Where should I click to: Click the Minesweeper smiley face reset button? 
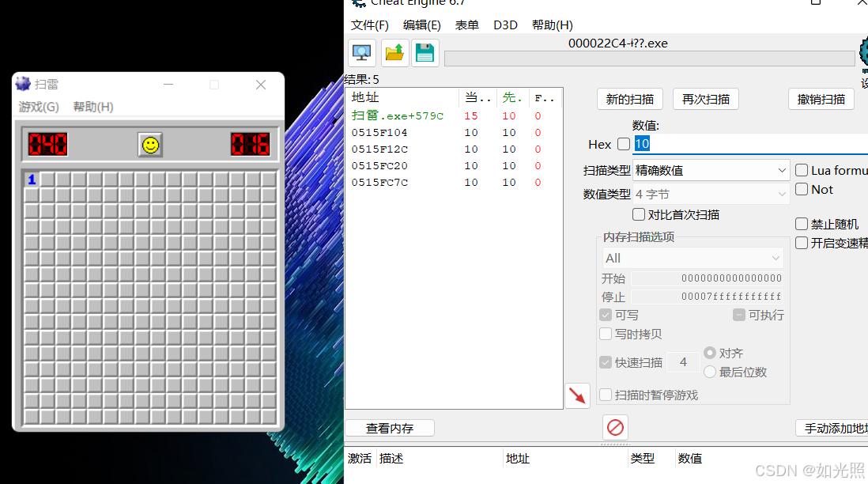click(150, 145)
